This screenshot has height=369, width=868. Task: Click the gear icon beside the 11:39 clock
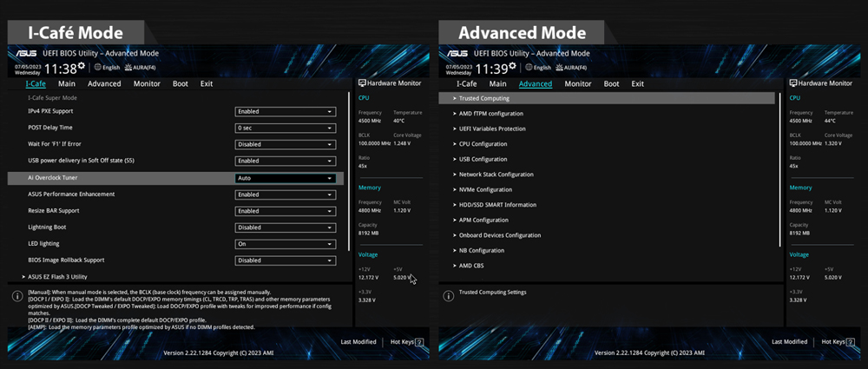click(512, 66)
